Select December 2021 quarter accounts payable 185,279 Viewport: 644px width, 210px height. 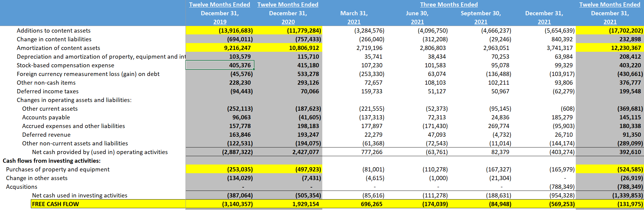562,117
